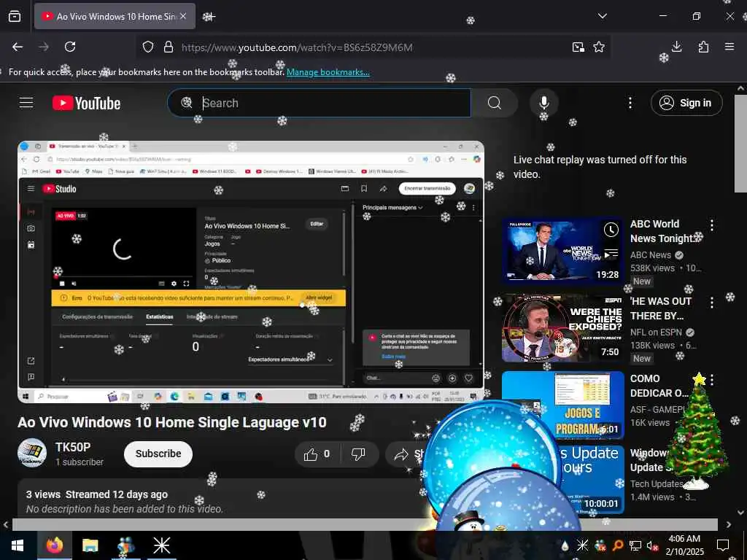Open options menu for NFL on ESPN video

(712, 303)
